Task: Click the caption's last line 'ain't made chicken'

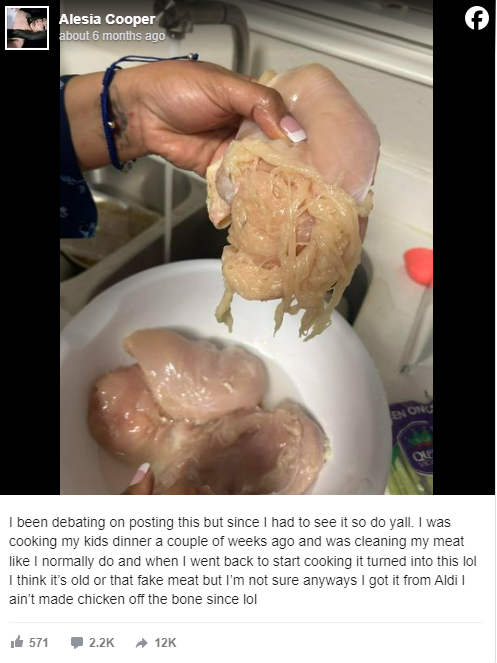Action: (x=133, y=599)
